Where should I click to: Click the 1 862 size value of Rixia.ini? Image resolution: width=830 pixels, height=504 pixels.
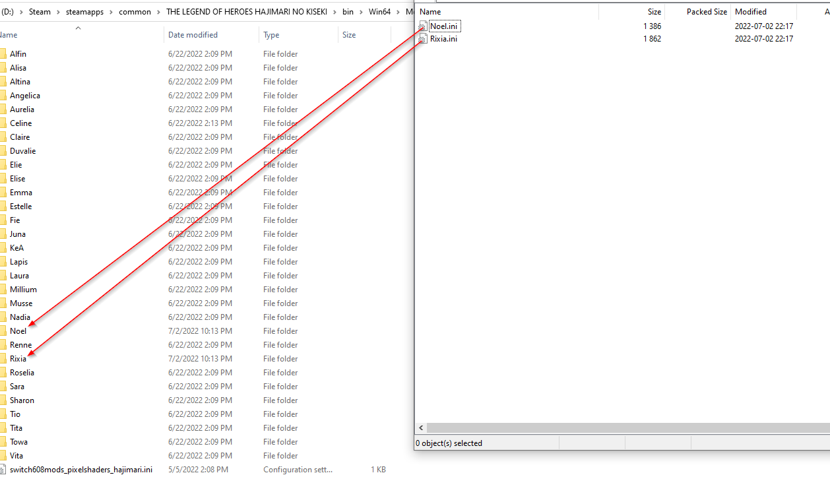pos(652,39)
